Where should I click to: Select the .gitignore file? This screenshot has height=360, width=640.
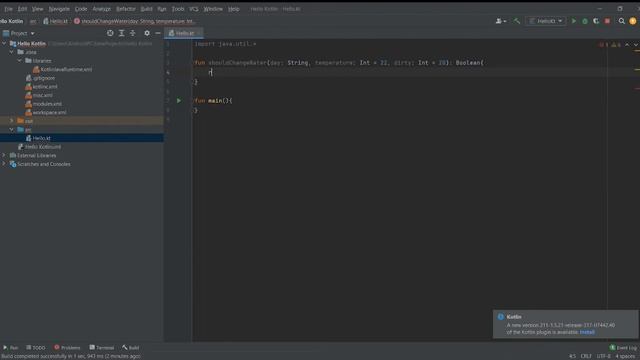point(40,78)
